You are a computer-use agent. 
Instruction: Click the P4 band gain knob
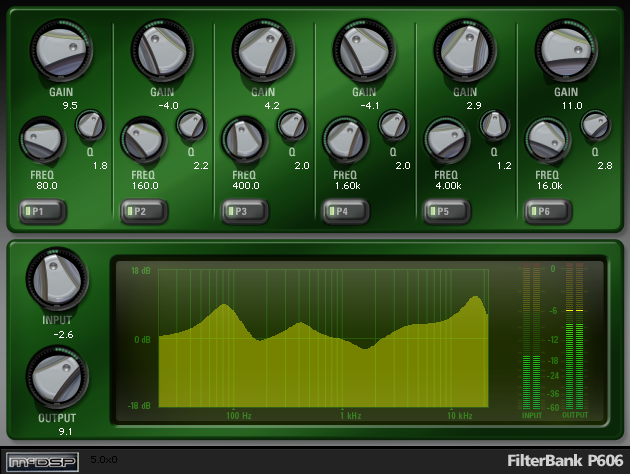[x=364, y=50]
